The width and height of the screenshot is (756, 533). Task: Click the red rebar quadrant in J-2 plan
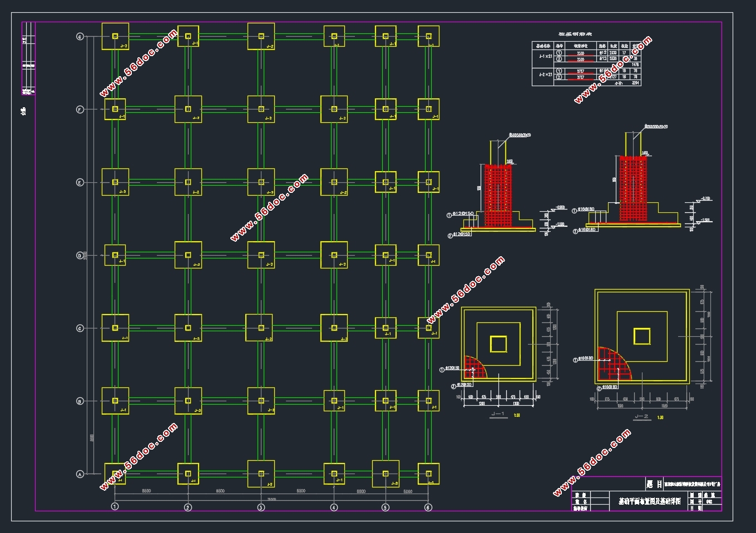point(614,364)
